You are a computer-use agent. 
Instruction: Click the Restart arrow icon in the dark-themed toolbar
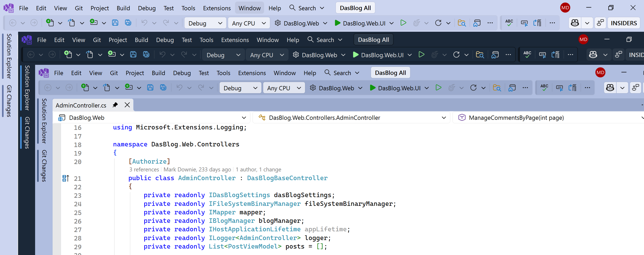point(456,55)
